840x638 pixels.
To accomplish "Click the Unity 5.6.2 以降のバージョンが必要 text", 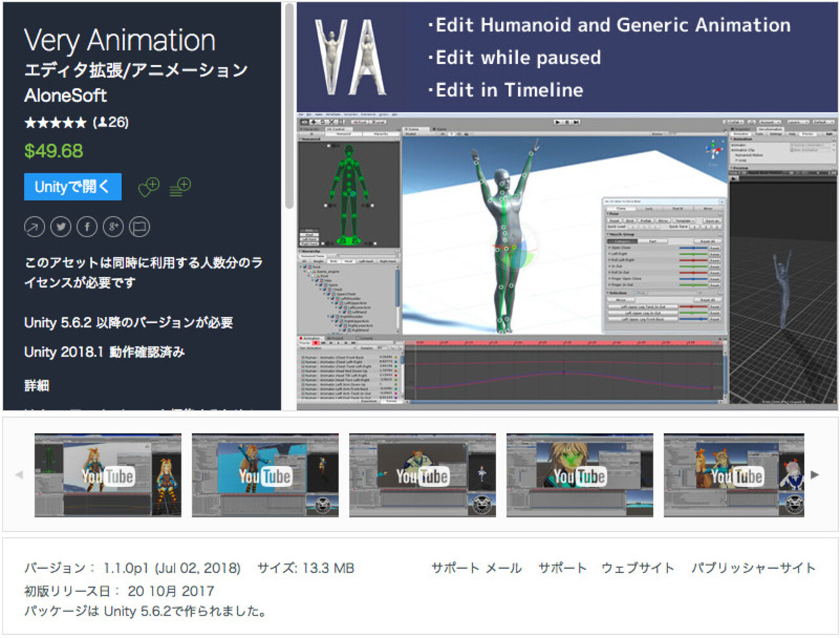I will [129, 323].
